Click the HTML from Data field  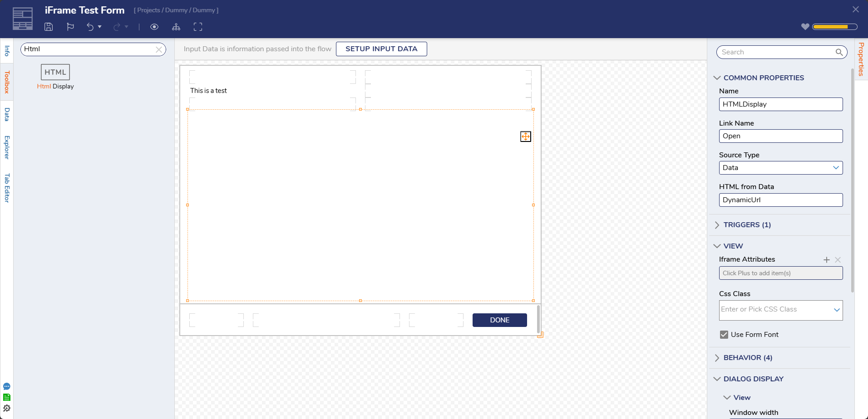point(781,200)
